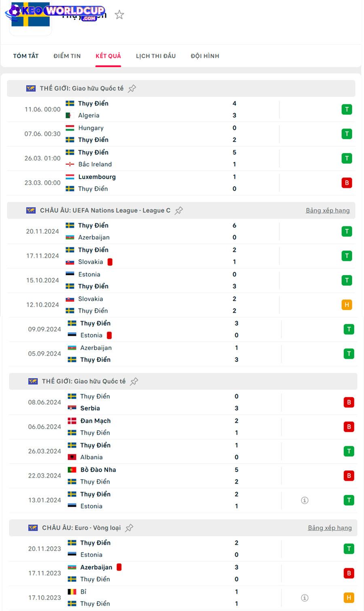Click the Keo Worldcup logo
Image resolution: width=364 pixels, height=611 pixels.
click(x=55, y=12)
